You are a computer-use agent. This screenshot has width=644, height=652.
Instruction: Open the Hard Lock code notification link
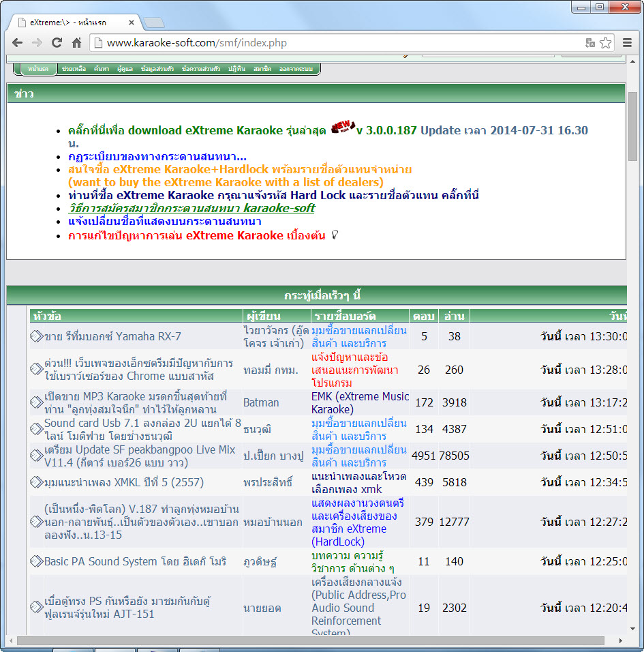(x=273, y=196)
